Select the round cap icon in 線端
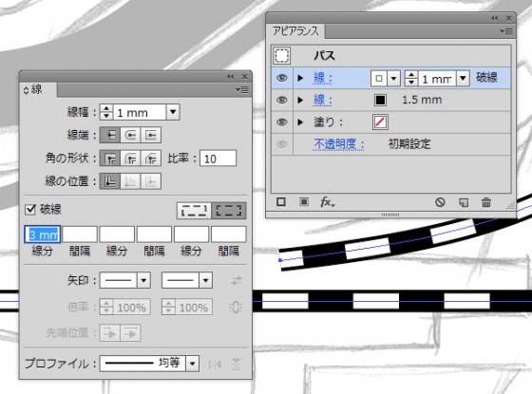Viewport: 532px width, 394px height. [130, 135]
